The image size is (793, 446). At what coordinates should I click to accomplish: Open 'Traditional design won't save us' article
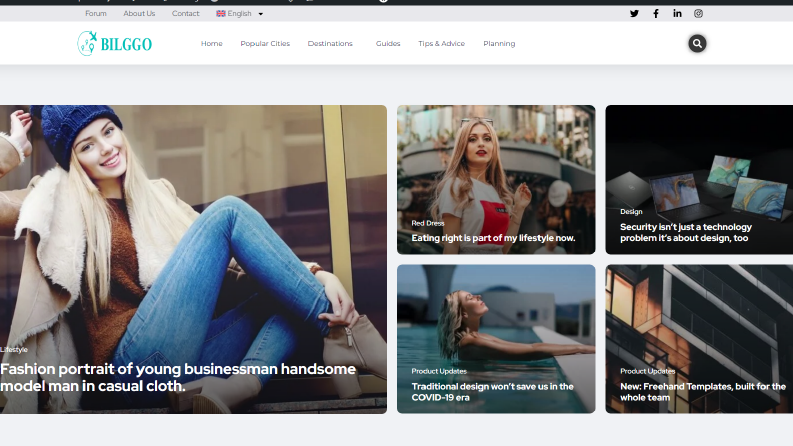pos(493,392)
